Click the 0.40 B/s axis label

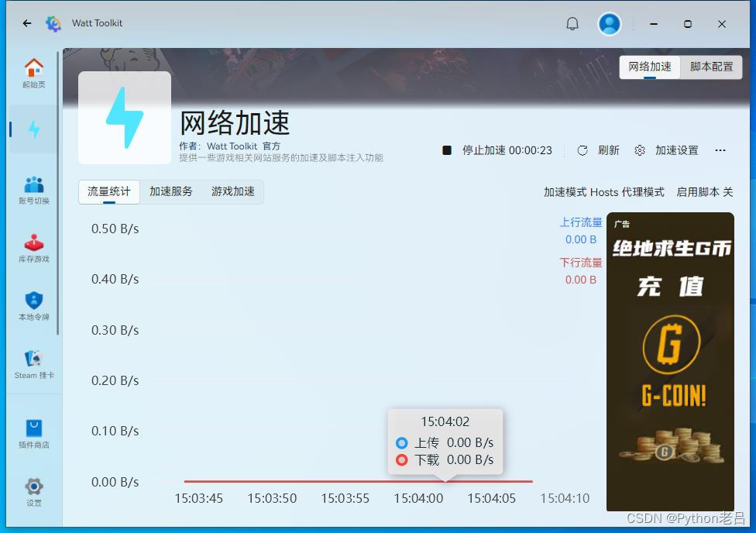[115, 279]
